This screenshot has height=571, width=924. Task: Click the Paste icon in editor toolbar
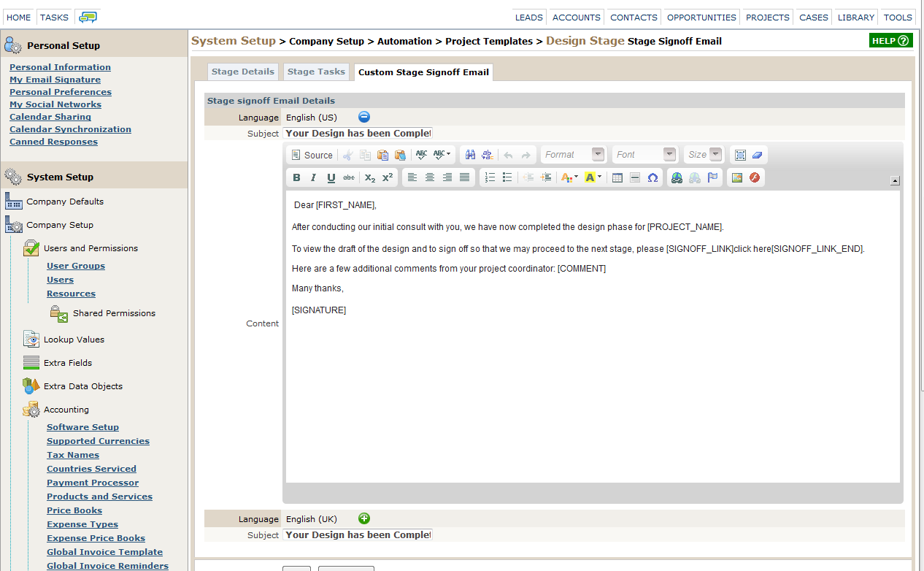[x=382, y=155]
